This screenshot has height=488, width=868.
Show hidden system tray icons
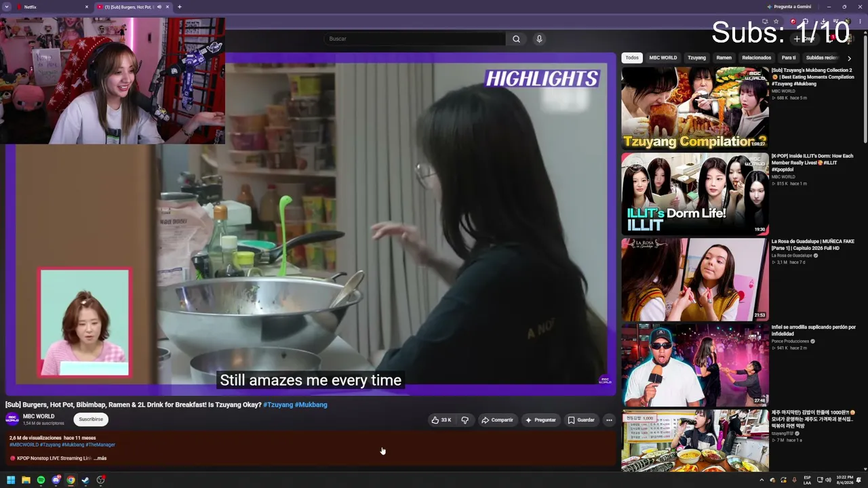(761, 481)
